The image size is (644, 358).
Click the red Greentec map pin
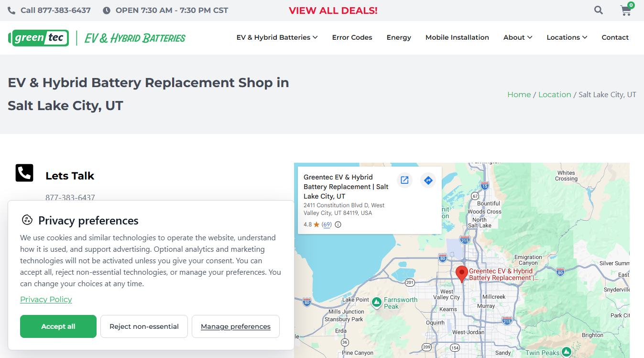point(461,274)
